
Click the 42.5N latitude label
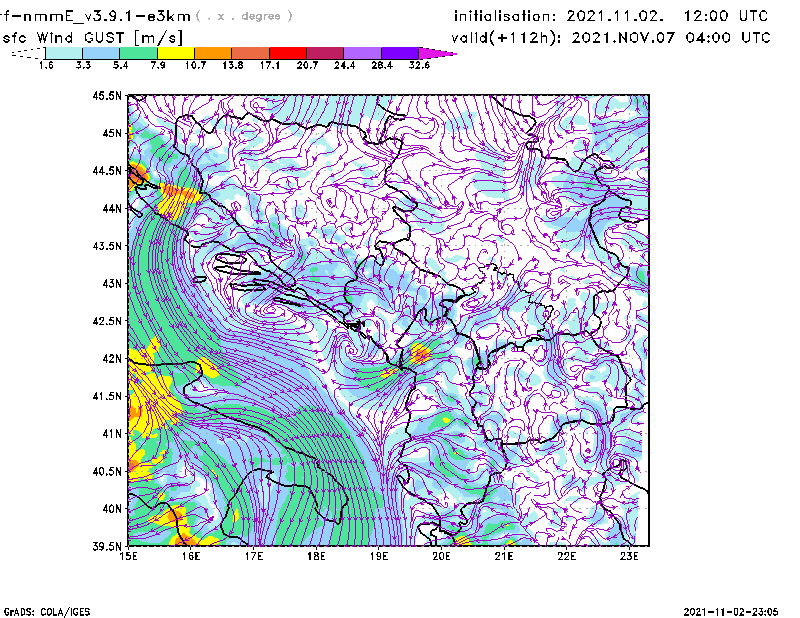coord(107,321)
